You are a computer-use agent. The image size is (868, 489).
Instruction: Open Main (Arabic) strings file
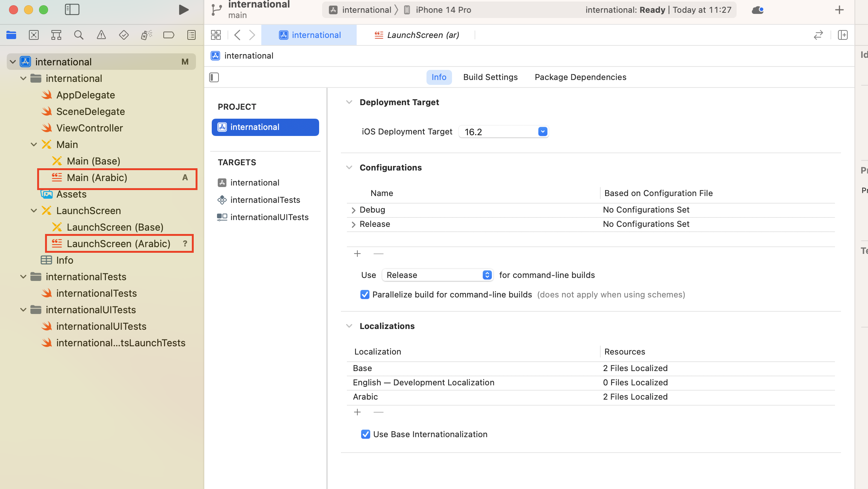(117, 178)
